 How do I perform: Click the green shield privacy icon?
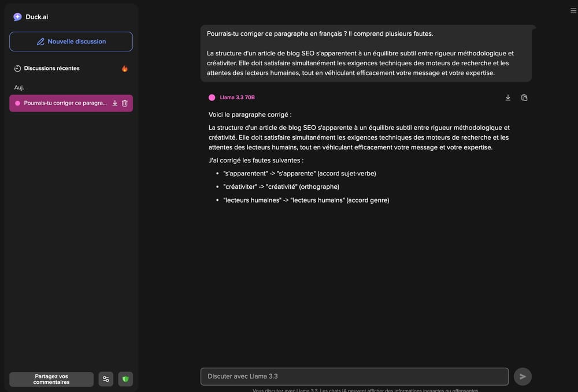click(125, 379)
